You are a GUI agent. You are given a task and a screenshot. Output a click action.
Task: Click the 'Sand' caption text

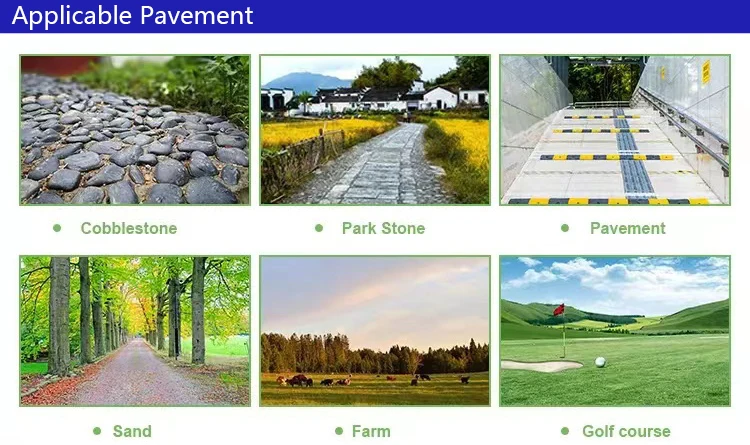tap(132, 431)
